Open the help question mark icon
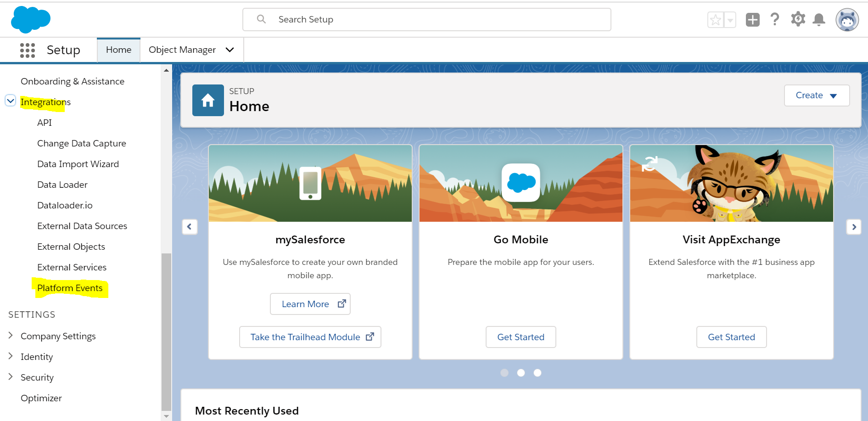The image size is (868, 421). [775, 19]
